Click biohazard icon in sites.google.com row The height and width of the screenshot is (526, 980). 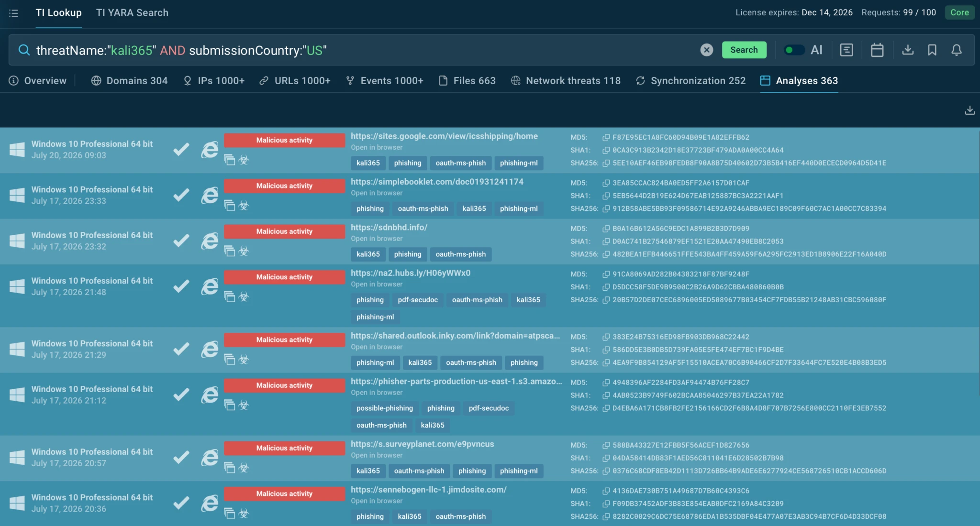(244, 160)
